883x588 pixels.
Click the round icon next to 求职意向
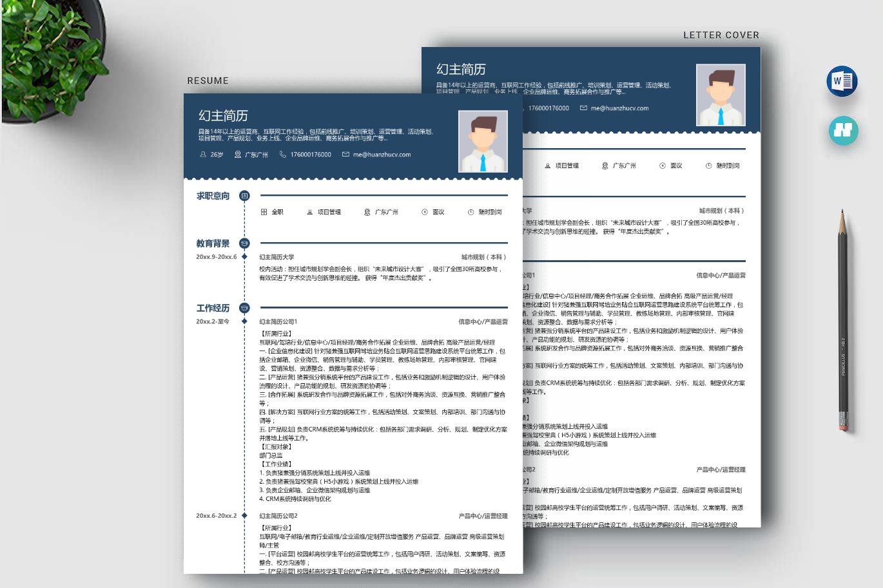pos(244,196)
